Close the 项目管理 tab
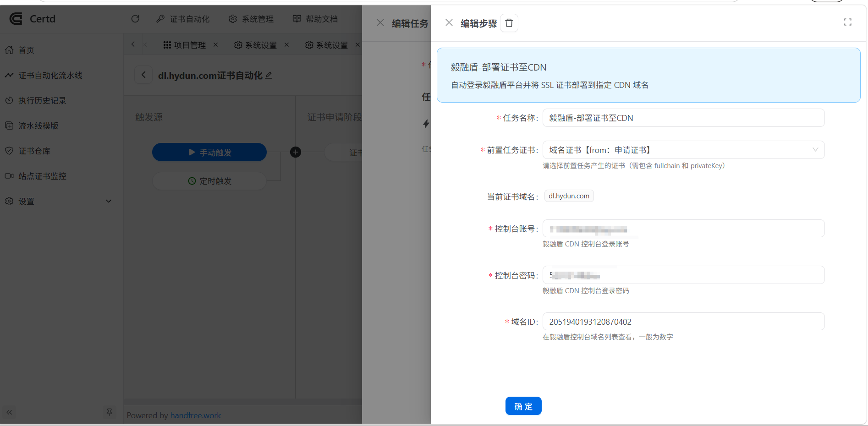Viewport: 868px width, 426px height. point(215,45)
